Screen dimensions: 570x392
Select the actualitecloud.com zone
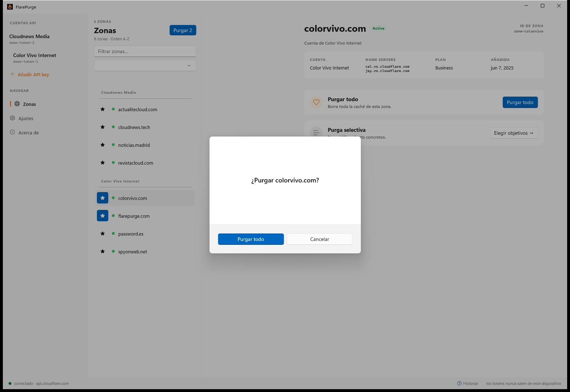coord(145,109)
